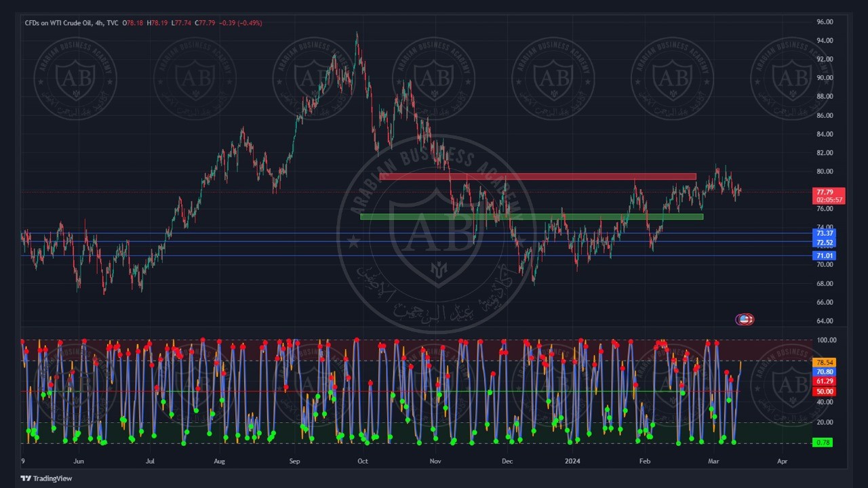Click the 'Mar' label on time axis
Image resolution: width=868 pixels, height=488 pixels.
coord(713,462)
